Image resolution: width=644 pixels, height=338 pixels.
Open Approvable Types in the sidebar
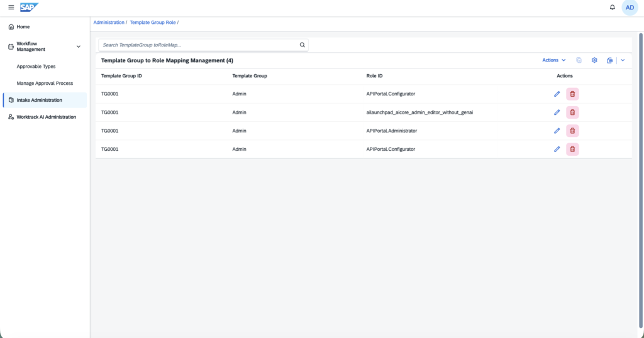36,67
